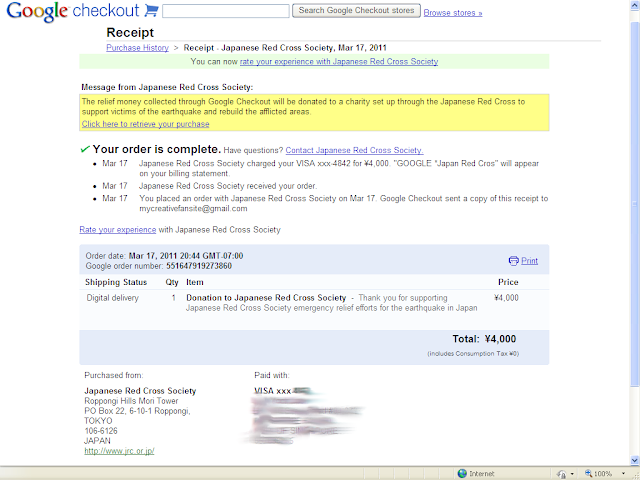Click the mycreativefansite@gmail.com email text
The height and width of the screenshot is (480, 640).
(x=193, y=209)
